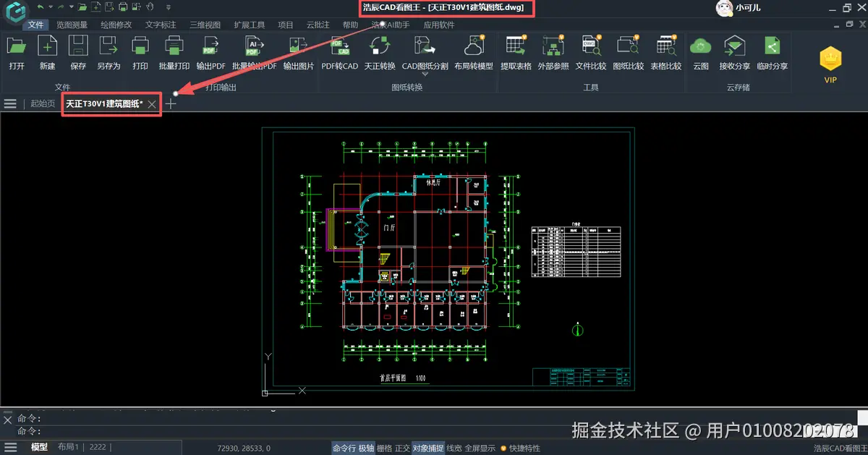
Task: Toggle 栅格 grid display
Action: pyautogui.click(x=385, y=448)
